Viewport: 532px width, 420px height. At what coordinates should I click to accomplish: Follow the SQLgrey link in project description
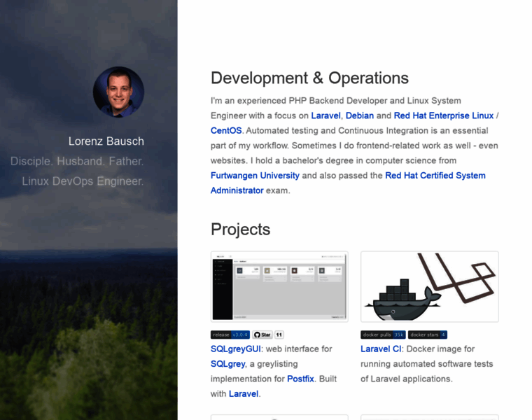[x=227, y=364]
